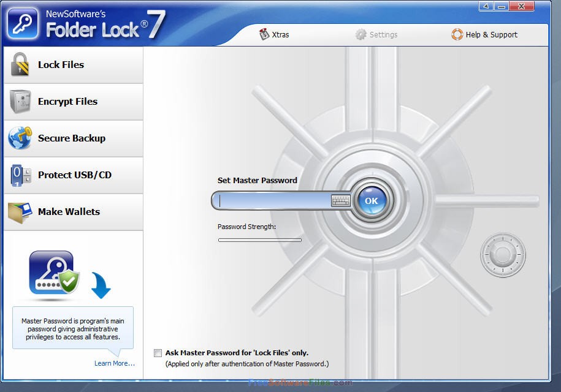Click the Master Password description tooltip text
This screenshot has width=561, height=392.
[x=73, y=329]
